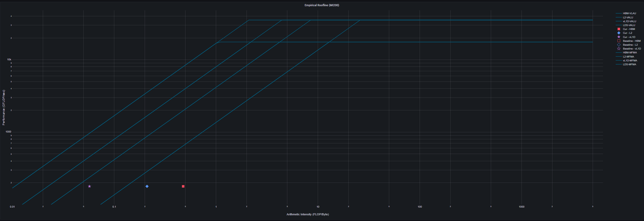
Task: Click the 0.01 tick on the x-axis
Action: coord(12,207)
